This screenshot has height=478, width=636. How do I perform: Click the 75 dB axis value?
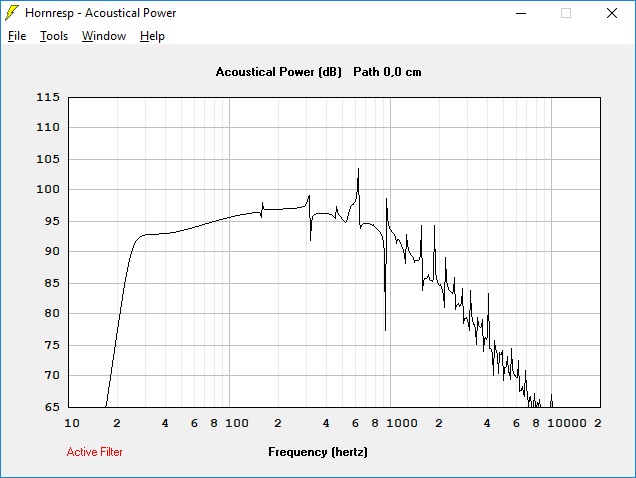52,345
